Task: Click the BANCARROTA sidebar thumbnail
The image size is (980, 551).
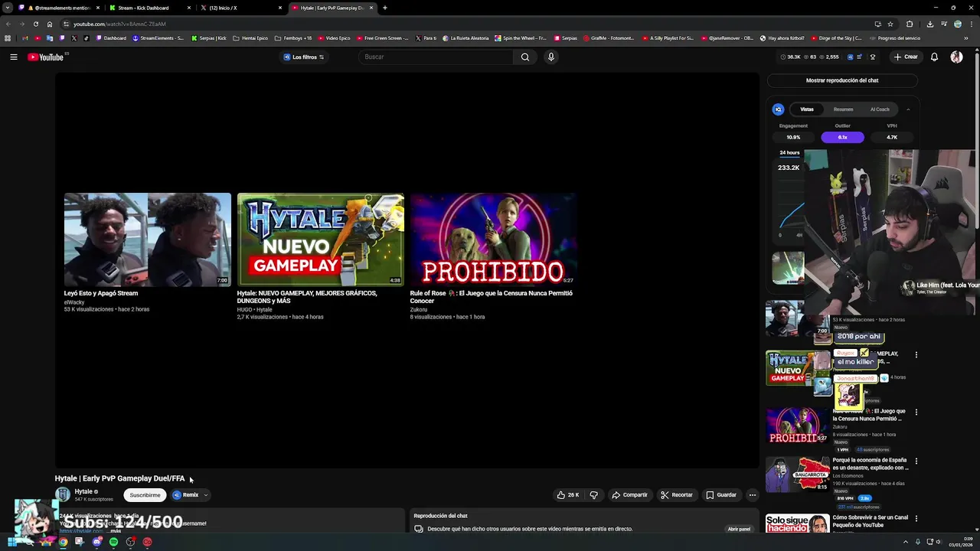Action: tap(797, 474)
